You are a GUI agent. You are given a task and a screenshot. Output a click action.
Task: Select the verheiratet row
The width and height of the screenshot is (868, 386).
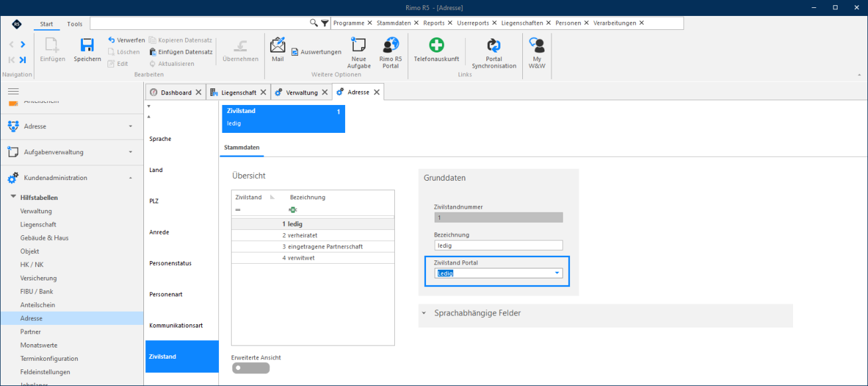313,235
